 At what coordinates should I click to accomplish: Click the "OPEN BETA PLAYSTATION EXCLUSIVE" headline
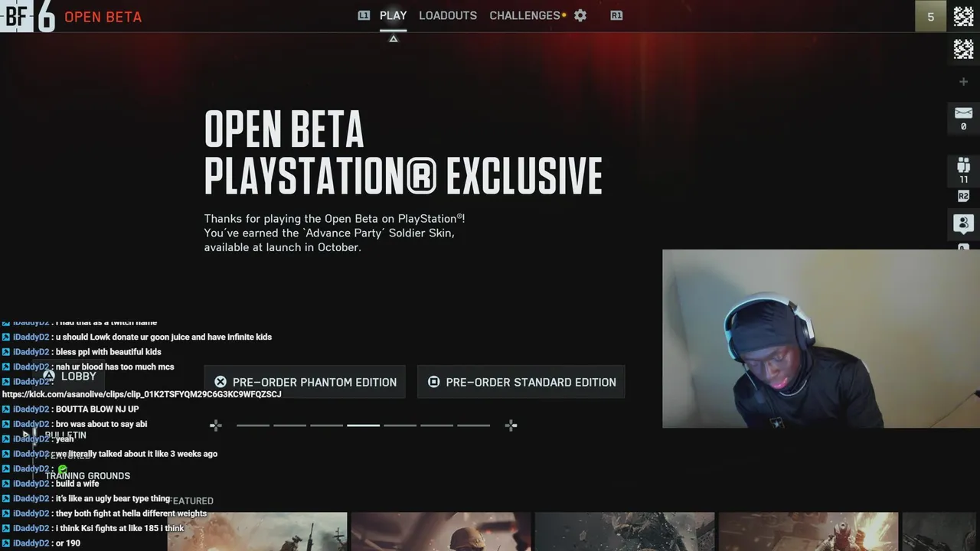[x=403, y=152]
